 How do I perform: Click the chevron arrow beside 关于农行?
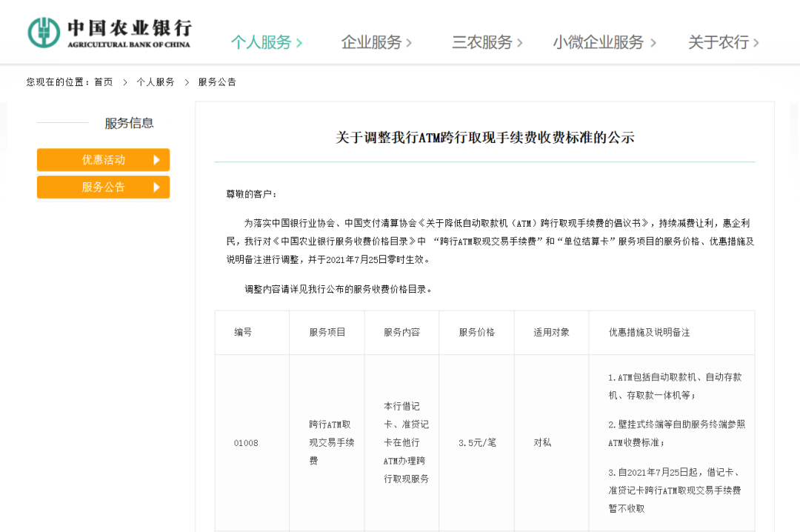pyautogui.click(x=756, y=42)
